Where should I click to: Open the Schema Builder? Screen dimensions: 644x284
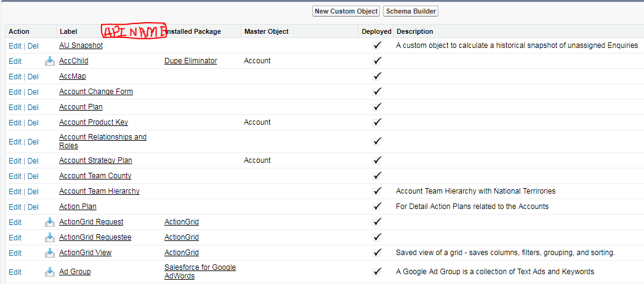(x=411, y=12)
